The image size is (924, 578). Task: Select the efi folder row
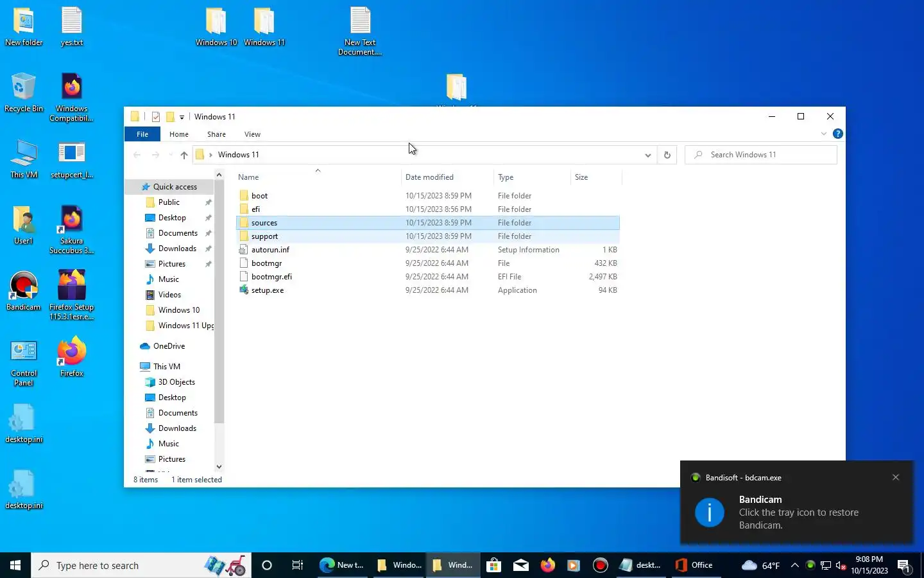(x=427, y=209)
